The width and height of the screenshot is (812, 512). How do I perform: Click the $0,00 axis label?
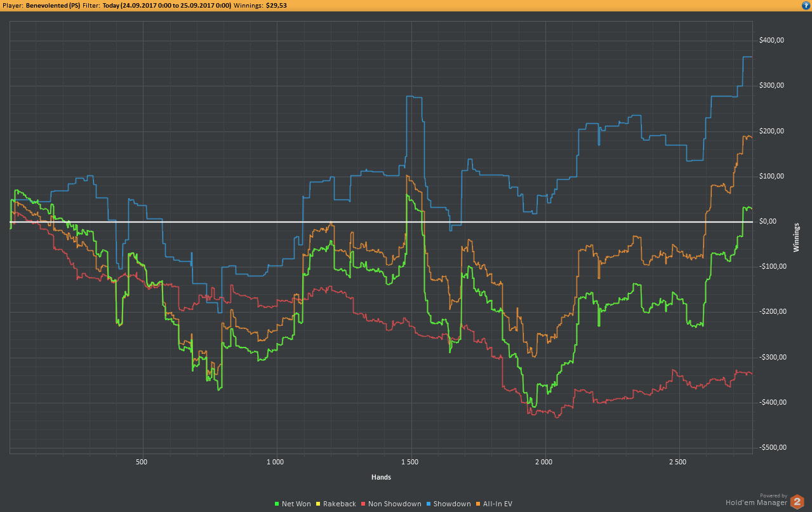click(x=768, y=221)
